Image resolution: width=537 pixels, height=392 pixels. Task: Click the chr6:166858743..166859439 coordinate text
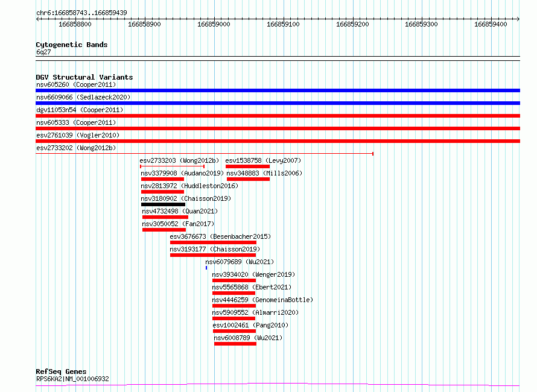[x=81, y=13]
